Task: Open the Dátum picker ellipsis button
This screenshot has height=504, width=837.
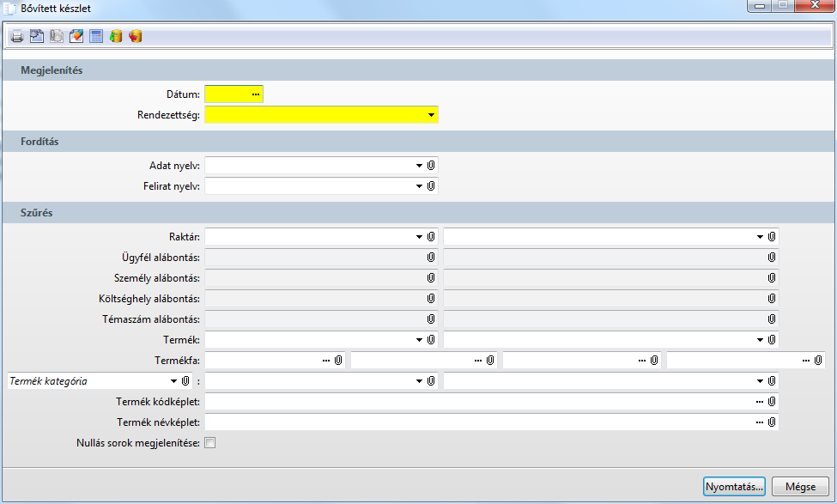Action: (256, 94)
